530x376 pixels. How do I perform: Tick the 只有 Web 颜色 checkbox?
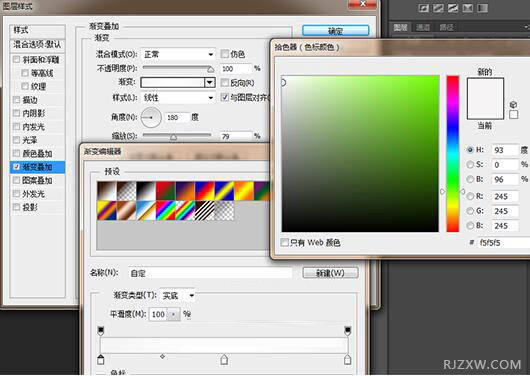(x=285, y=242)
